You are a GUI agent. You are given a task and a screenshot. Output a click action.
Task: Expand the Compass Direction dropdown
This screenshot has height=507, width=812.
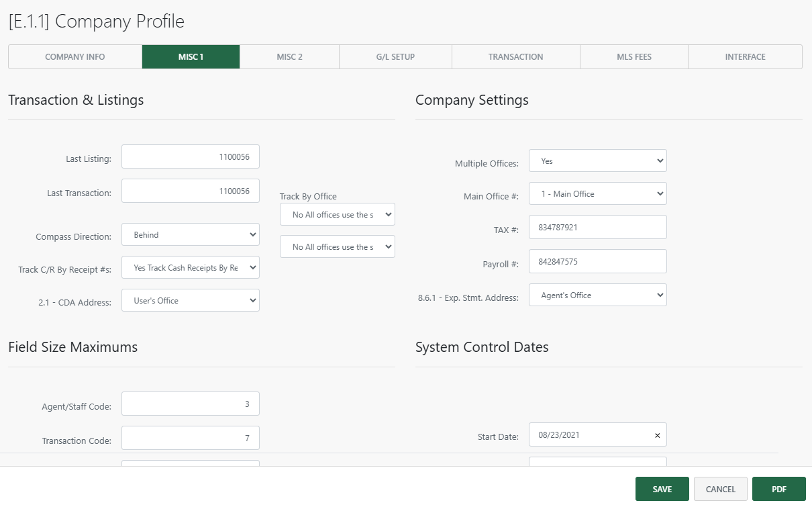[191, 235]
